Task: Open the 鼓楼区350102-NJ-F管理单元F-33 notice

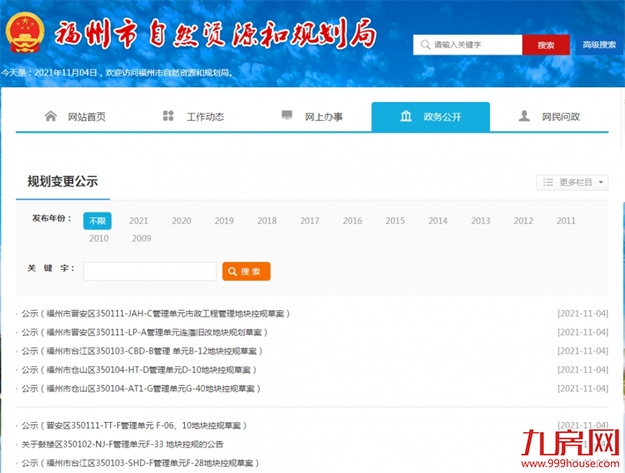Action: click(x=122, y=444)
